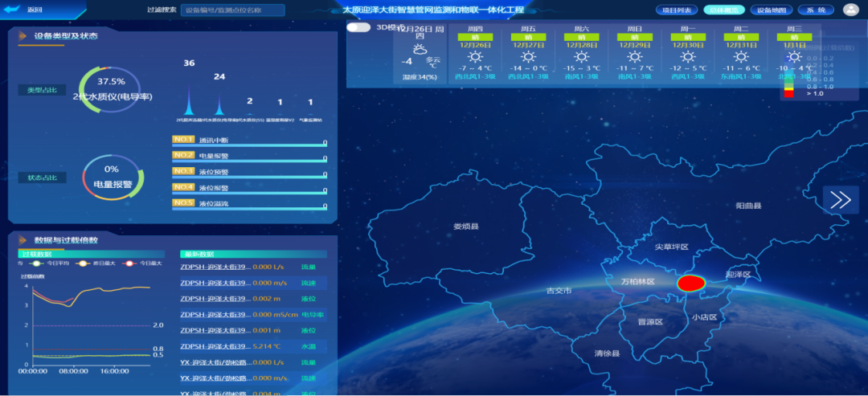Select 阳曲县 on the map

749,206
